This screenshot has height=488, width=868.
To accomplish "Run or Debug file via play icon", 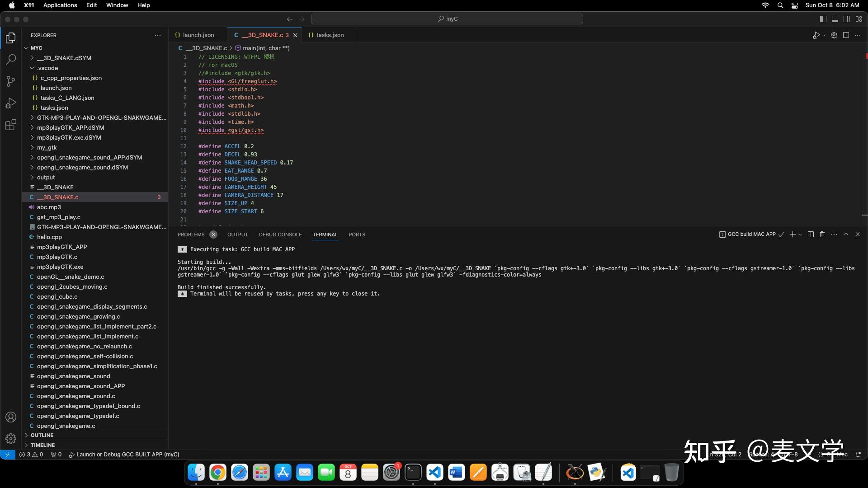I will (x=816, y=35).
